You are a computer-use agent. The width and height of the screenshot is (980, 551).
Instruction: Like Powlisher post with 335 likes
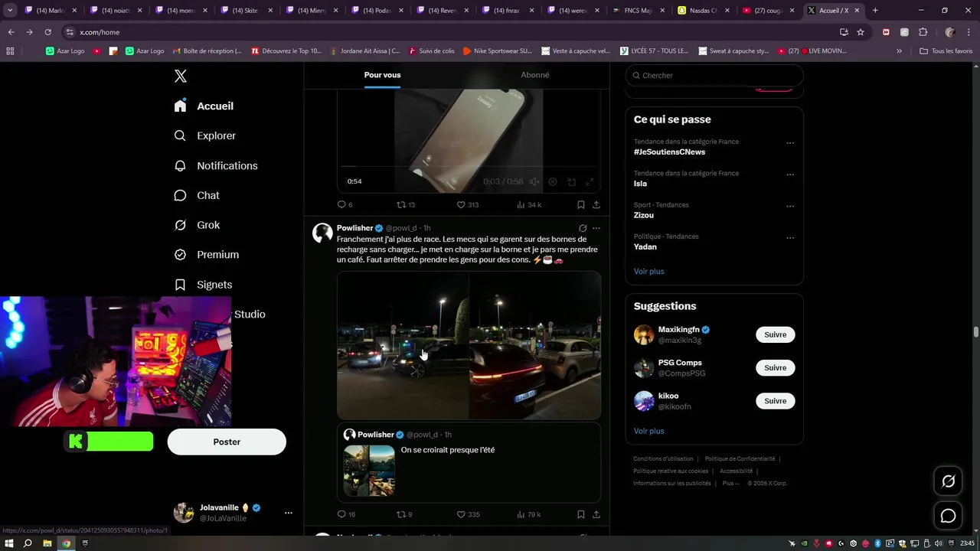[468, 514]
